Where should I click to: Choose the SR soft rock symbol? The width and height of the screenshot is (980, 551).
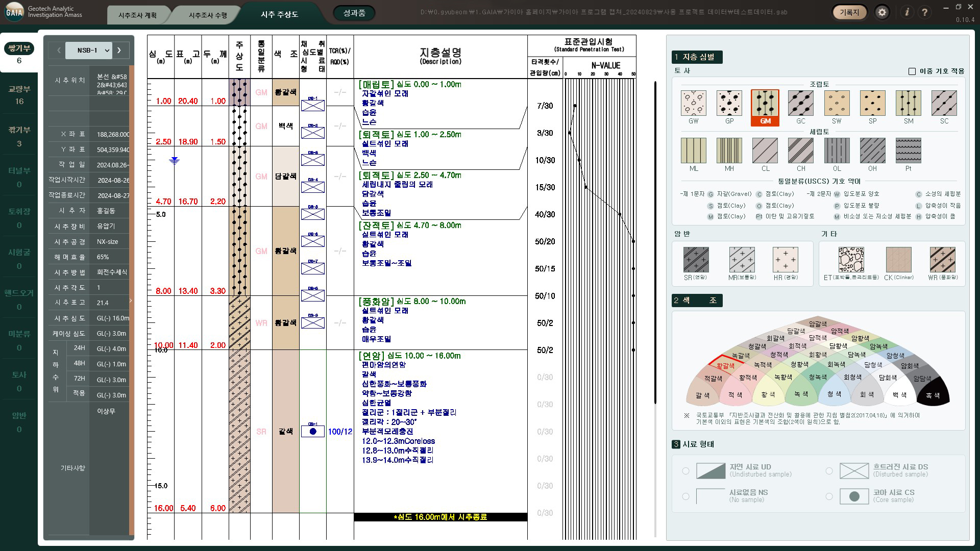[696, 260]
